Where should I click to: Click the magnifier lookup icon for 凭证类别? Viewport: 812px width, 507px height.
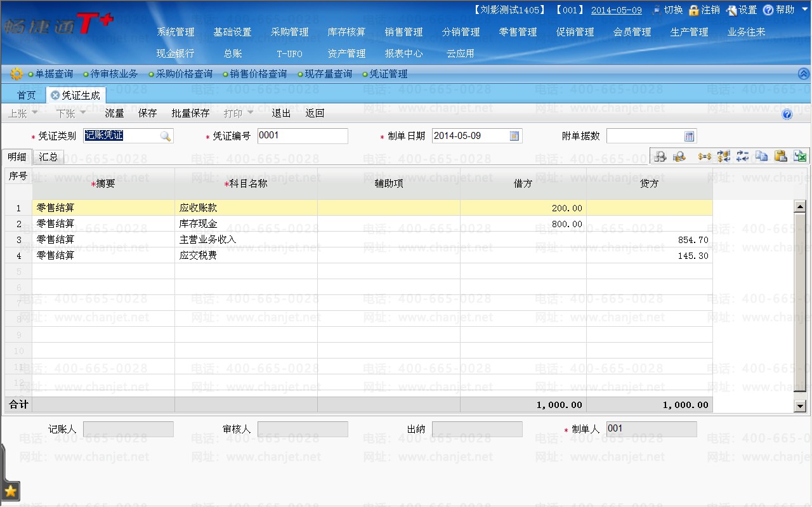pyautogui.click(x=165, y=136)
